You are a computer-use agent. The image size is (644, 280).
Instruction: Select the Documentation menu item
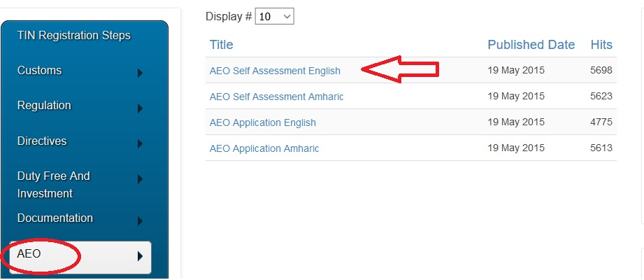coord(55,218)
